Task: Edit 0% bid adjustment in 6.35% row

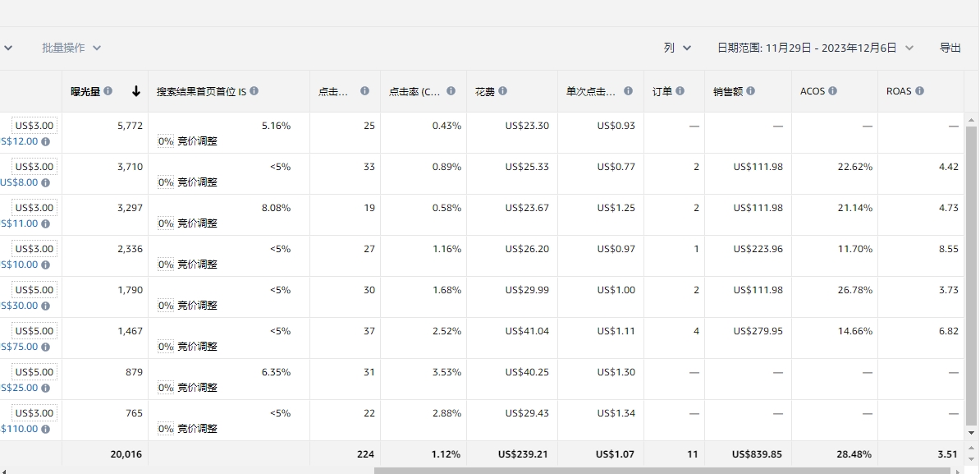Action: 166,388
